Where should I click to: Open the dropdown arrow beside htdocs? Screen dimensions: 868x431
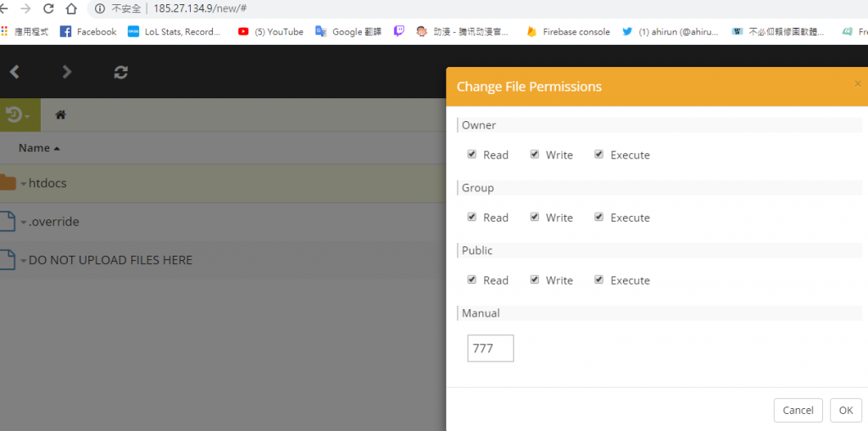(x=24, y=184)
